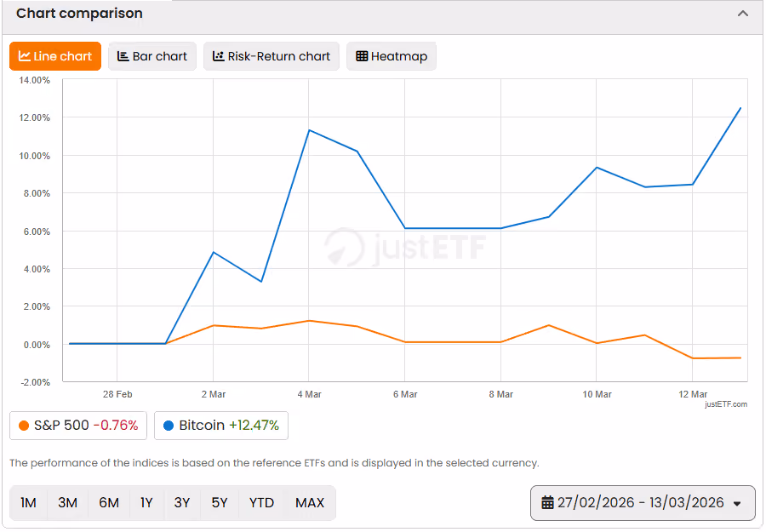Open the Risk-Return chart tab
The height and width of the screenshot is (532, 766).
pyautogui.click(x=272, y=56)
